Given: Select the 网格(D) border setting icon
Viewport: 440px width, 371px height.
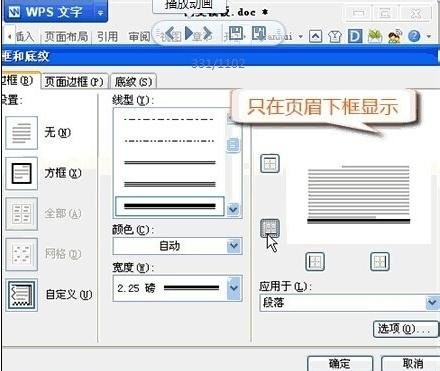Looking at the screenshot, I should [x=22, y=254].
